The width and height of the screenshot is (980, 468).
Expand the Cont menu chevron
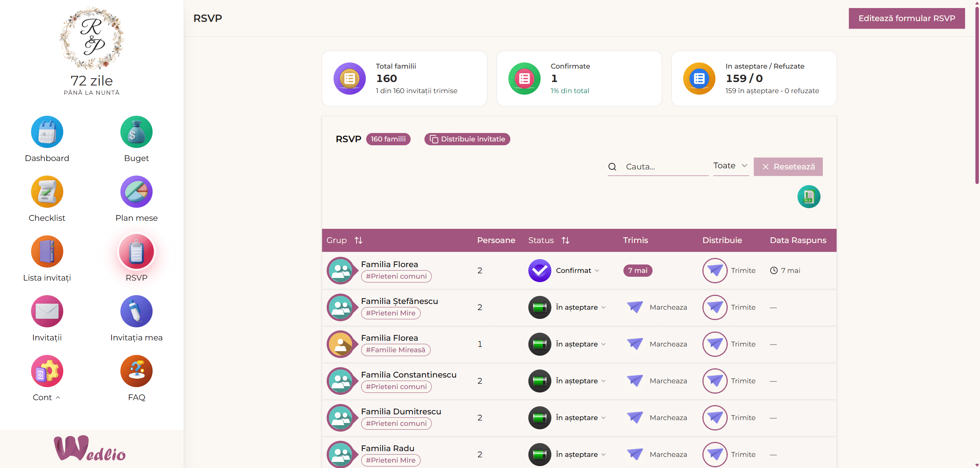(58, 397)
